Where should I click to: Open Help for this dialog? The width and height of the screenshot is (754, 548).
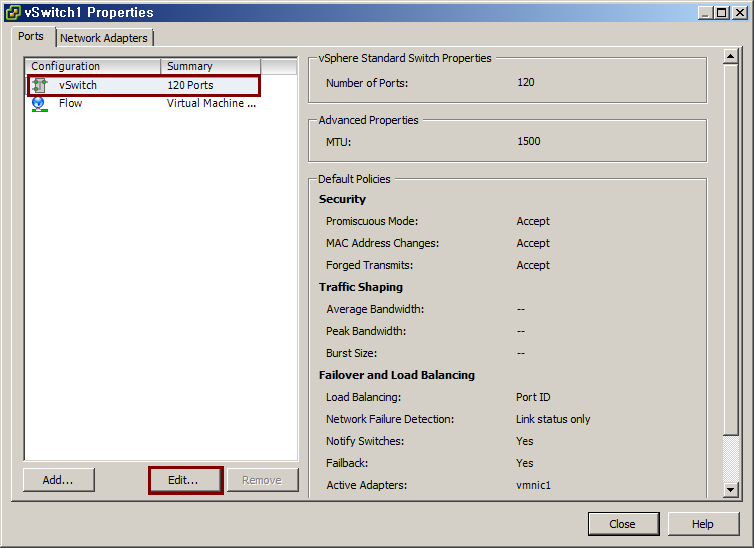point(703,523)
